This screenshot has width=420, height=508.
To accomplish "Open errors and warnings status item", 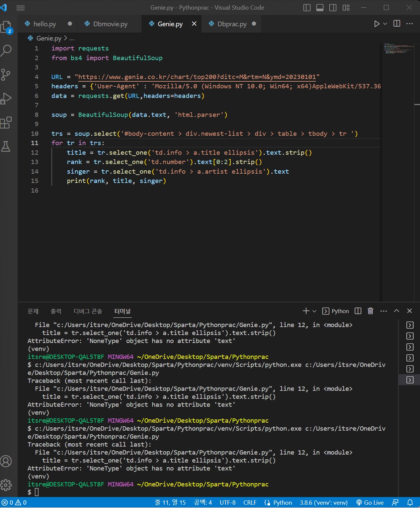I will (x=14, y=503).
